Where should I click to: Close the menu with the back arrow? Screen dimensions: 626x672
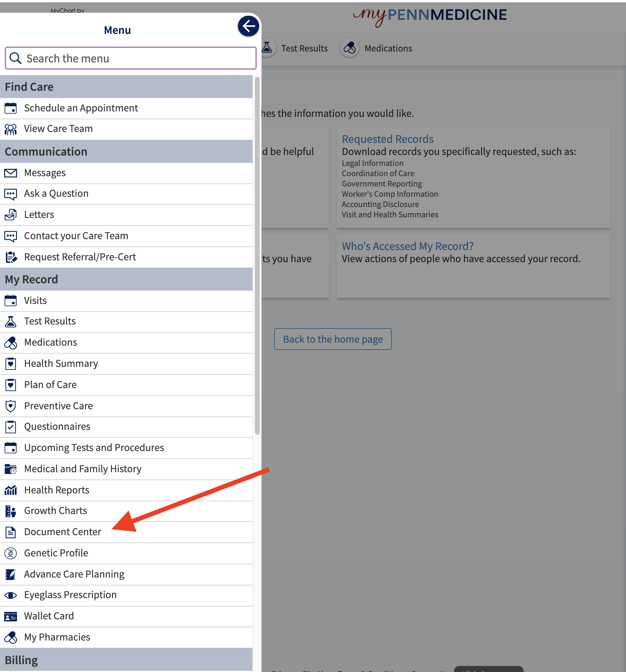click(249, 26)
